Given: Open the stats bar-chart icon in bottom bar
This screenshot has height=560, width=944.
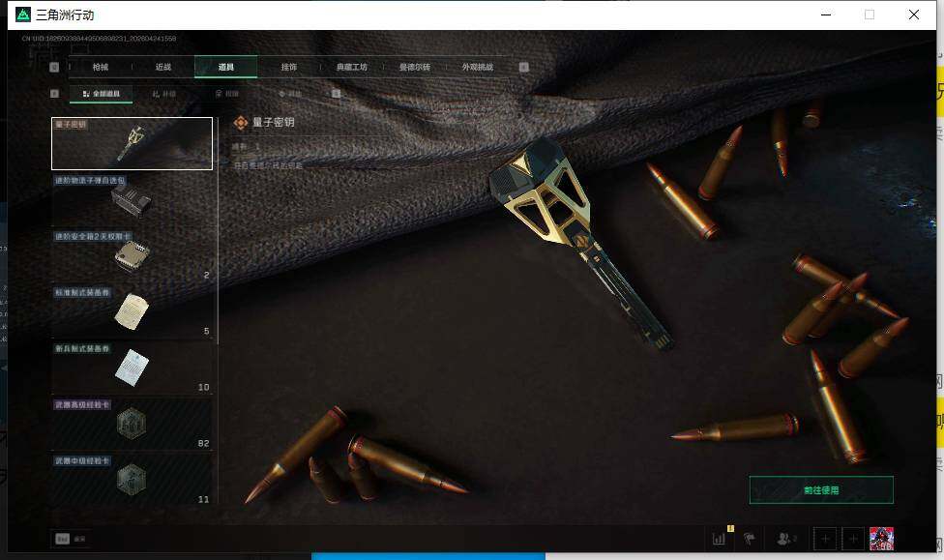Looking at the screenshot, I should pos(719,539).
